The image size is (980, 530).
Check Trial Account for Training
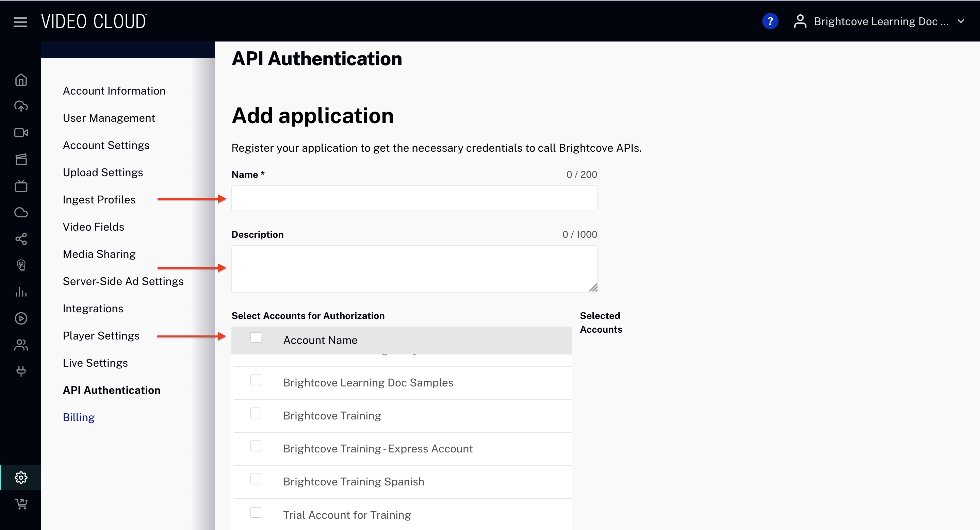point(256,512)
